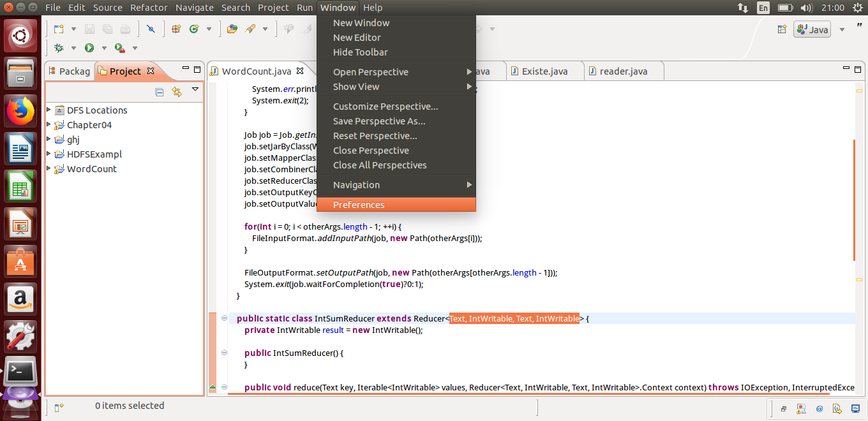Open the New Java Class dropdown arrow

coord(208,29)
